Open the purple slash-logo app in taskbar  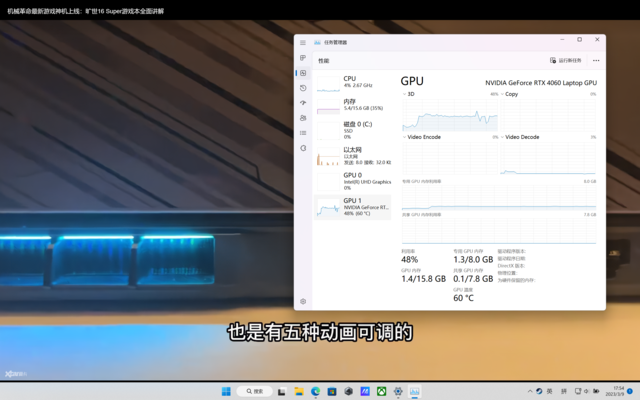coord(365,391)
